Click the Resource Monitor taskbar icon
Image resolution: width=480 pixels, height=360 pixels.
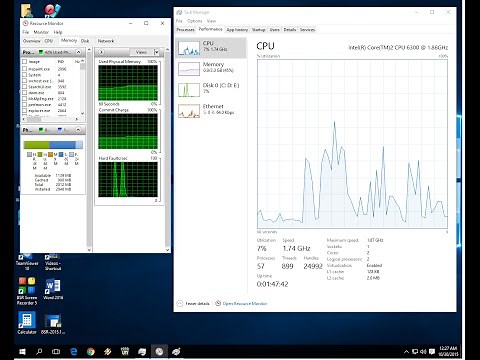[159, 352]
